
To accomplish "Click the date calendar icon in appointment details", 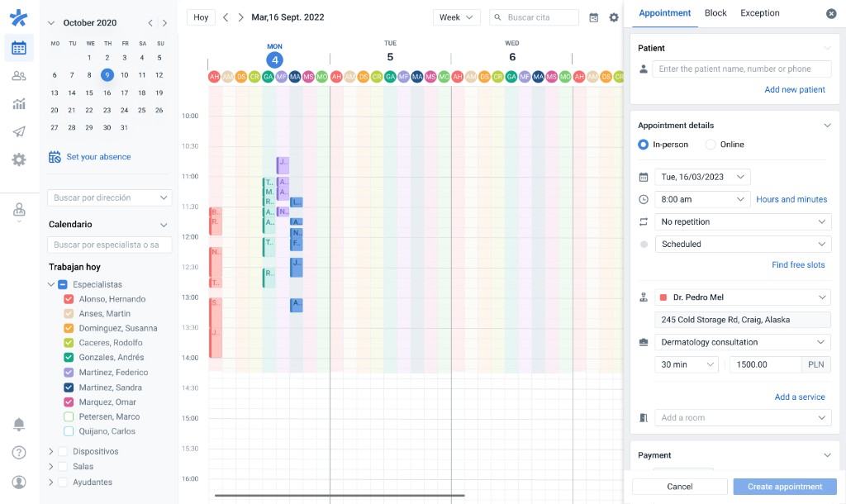I will click(x=643, y=177).
